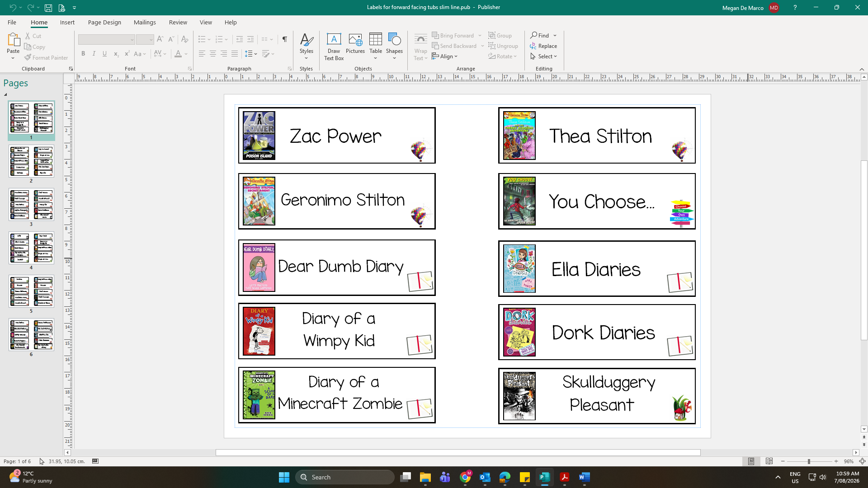
Task: Open File Explorer from the taskbar
Action: pos(425,477)
